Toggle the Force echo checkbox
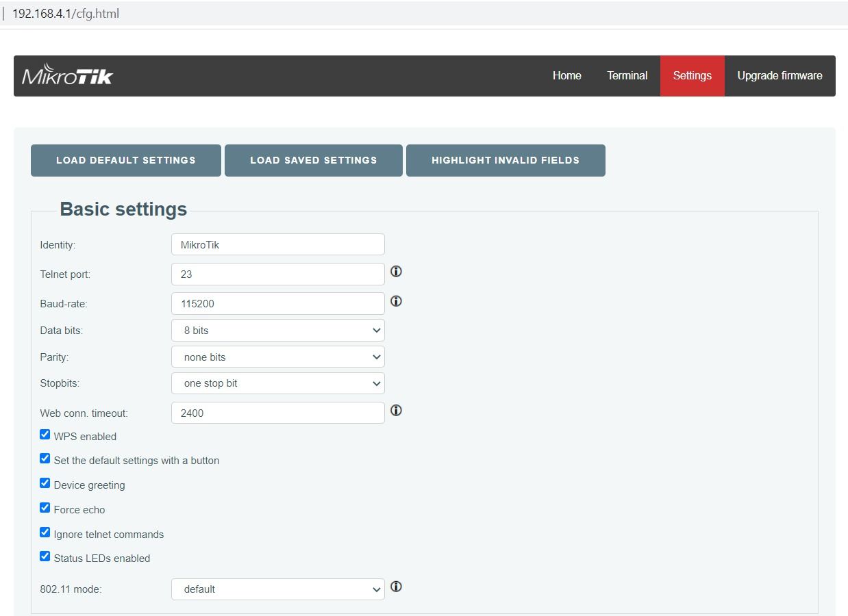 coord(45,508)
